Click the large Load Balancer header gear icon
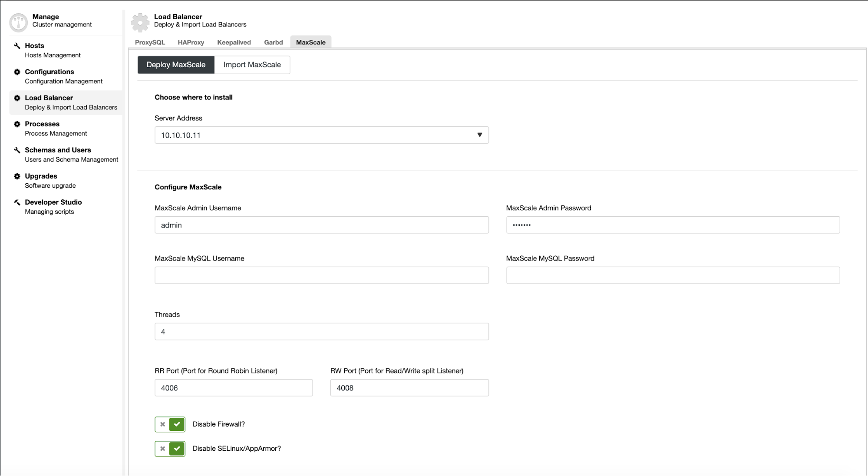 click(140, 23)
